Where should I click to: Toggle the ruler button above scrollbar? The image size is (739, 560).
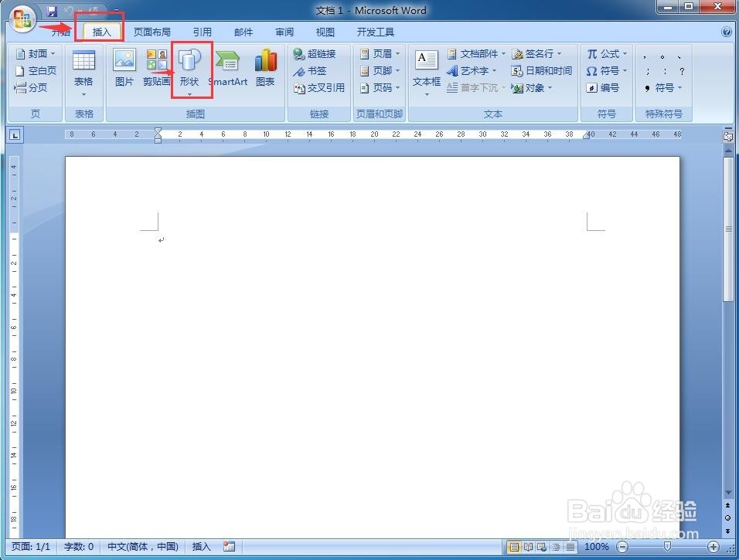[727, 136]
